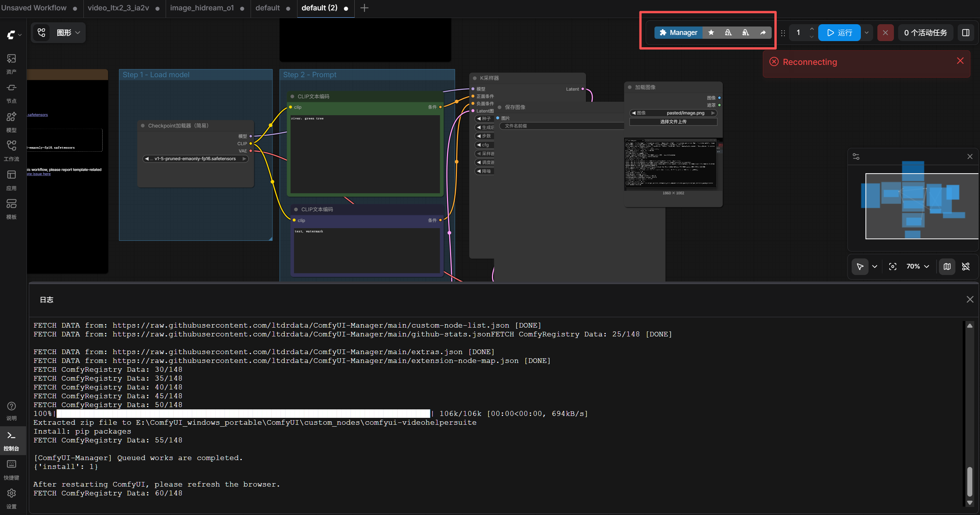Click the first broom icon after the star
980x515 pixels.
pyautogui.click(x=728, y=33)
